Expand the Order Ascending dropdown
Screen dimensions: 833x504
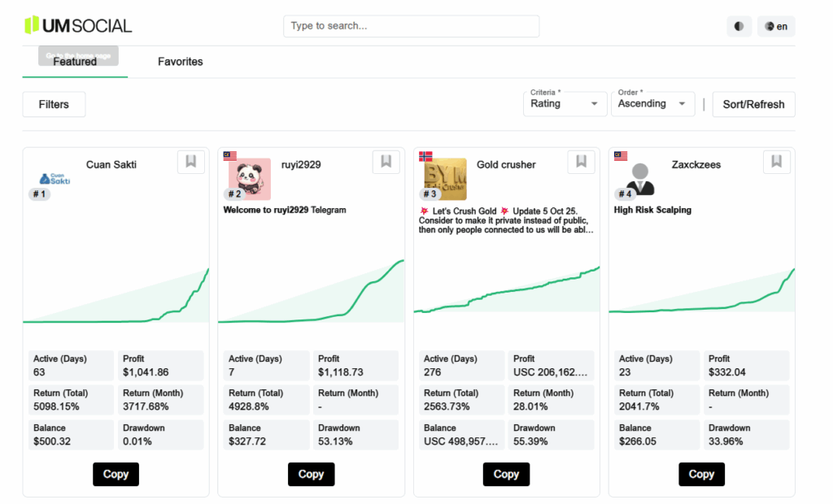(x=653, y=103)
